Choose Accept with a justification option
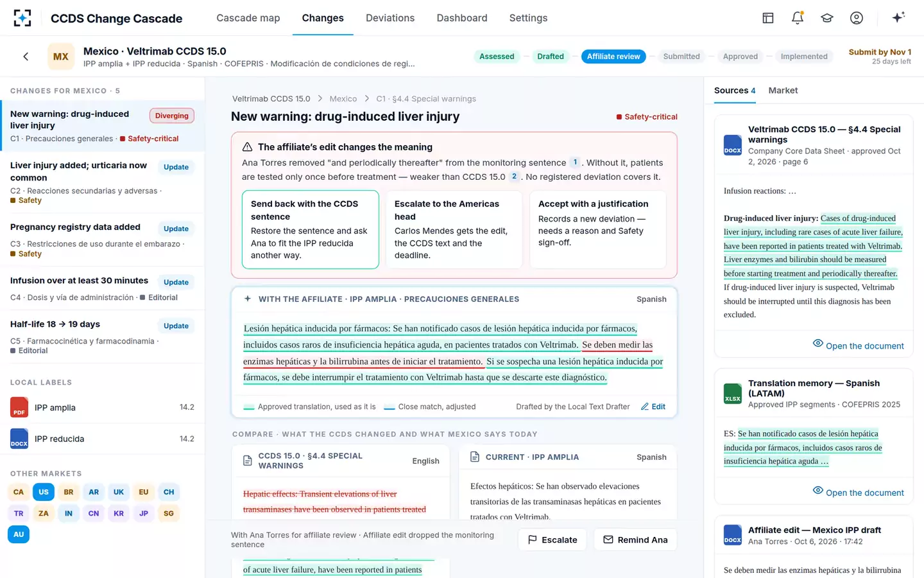Screen dimensions: 924x578 pos(598,229)
